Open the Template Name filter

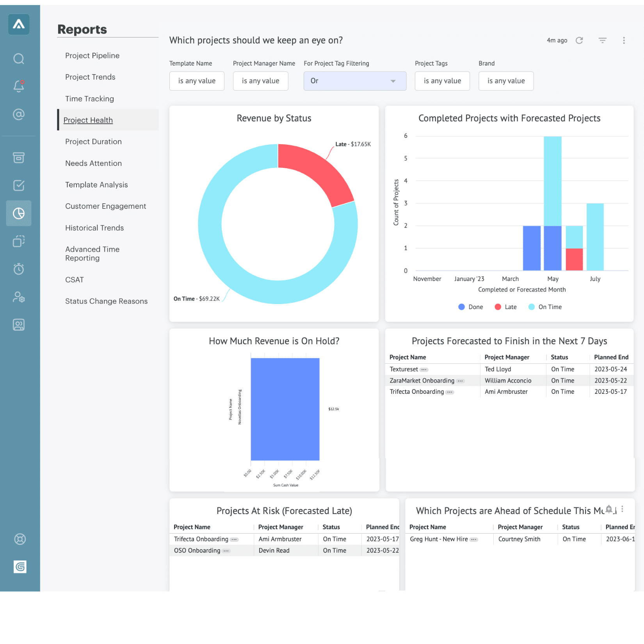point(197,81)
